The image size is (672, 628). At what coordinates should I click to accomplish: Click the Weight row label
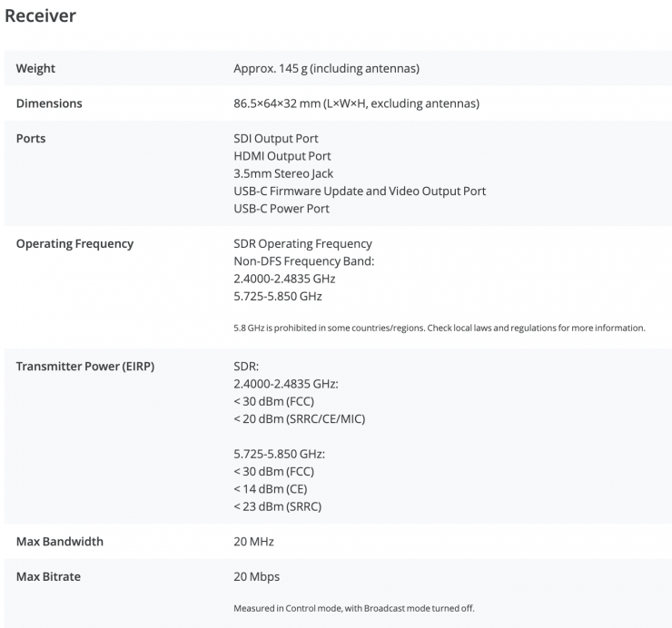click(x=35, y=69)
